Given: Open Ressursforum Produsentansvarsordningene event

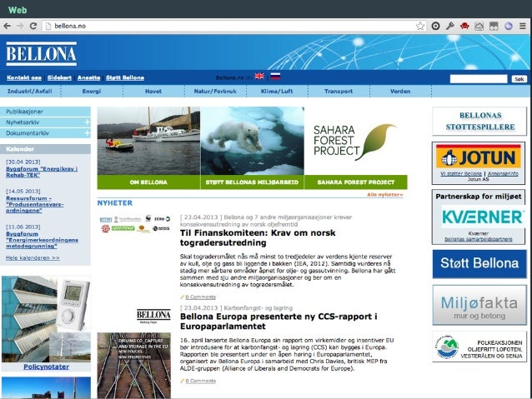Looking at the screenshot, I should click(35, 204).
